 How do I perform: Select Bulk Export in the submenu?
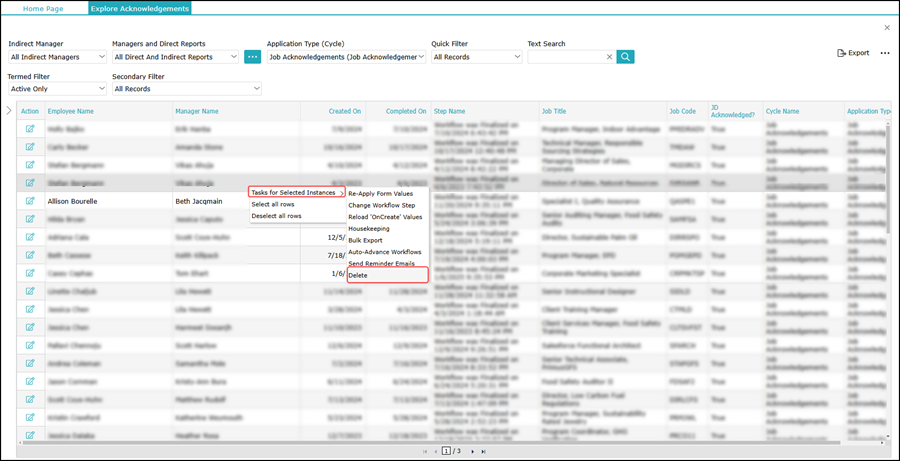(365, 240)
